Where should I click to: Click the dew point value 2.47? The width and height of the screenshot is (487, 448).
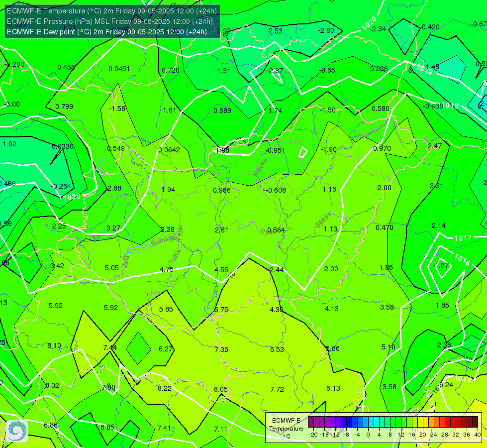434,146
